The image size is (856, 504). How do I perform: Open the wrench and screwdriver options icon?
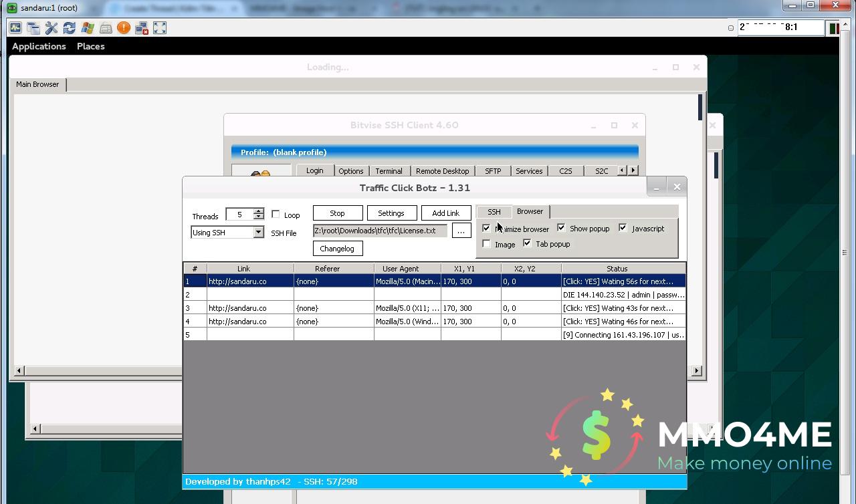tap(51, 28)
